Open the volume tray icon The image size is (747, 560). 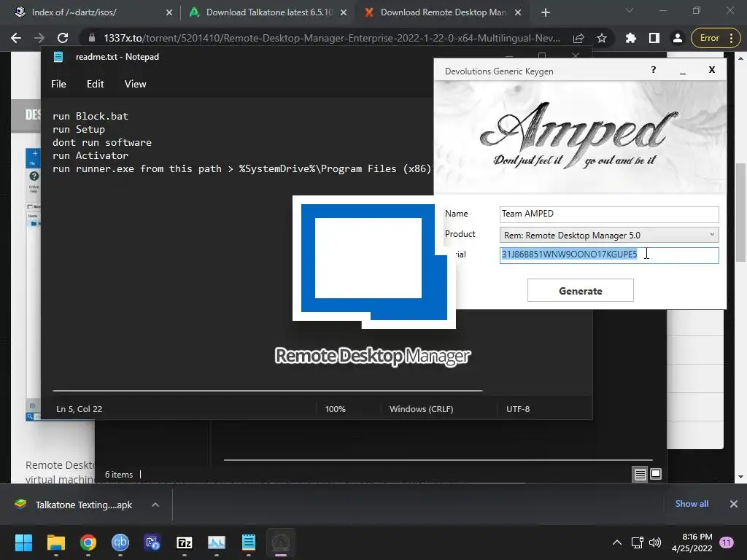click(655, 542)
